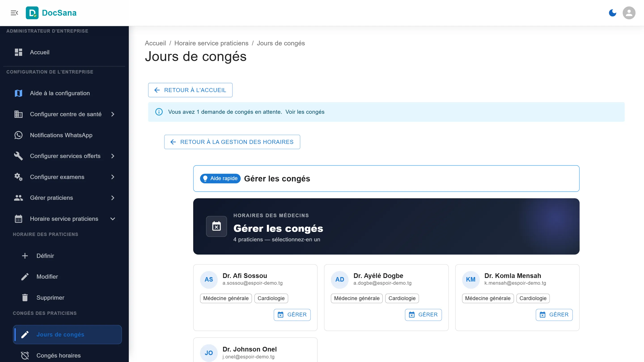Click the Cardiologie tag on Dr. Ayélé Dogbe
Screen dimensions: 644x362
[402, 298]
